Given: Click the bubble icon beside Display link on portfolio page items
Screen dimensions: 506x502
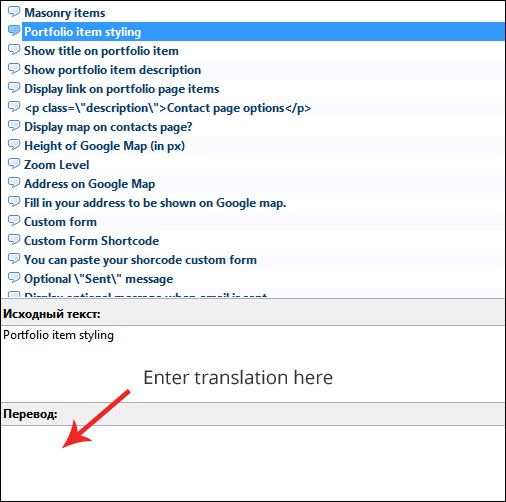Looking at the screenshot, I should tap(14, 88).
